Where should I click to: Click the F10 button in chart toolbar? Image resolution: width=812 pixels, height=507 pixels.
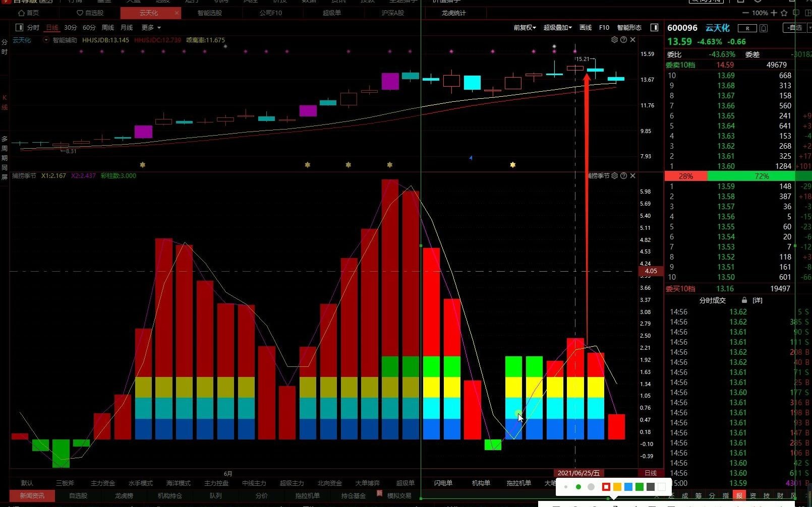[x=604, y=28]
